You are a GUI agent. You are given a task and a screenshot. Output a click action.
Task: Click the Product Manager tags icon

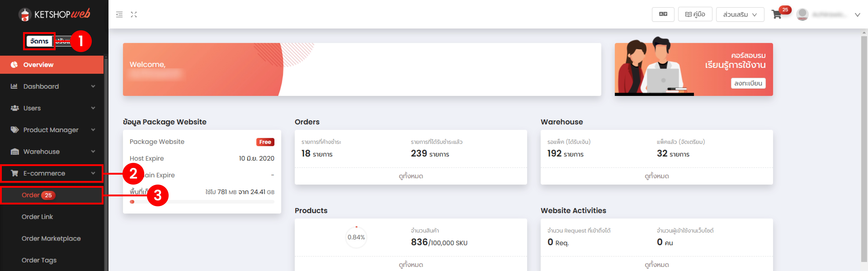[x=14, y=130]
